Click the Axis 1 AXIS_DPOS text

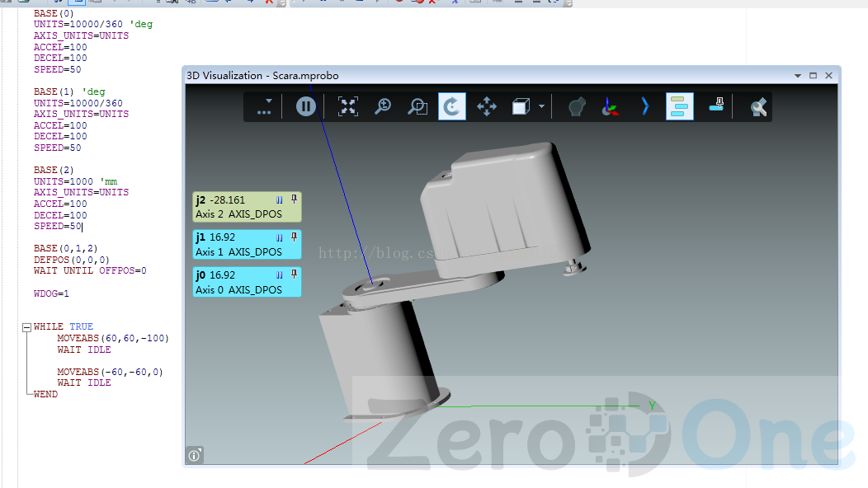pos(238,251)
